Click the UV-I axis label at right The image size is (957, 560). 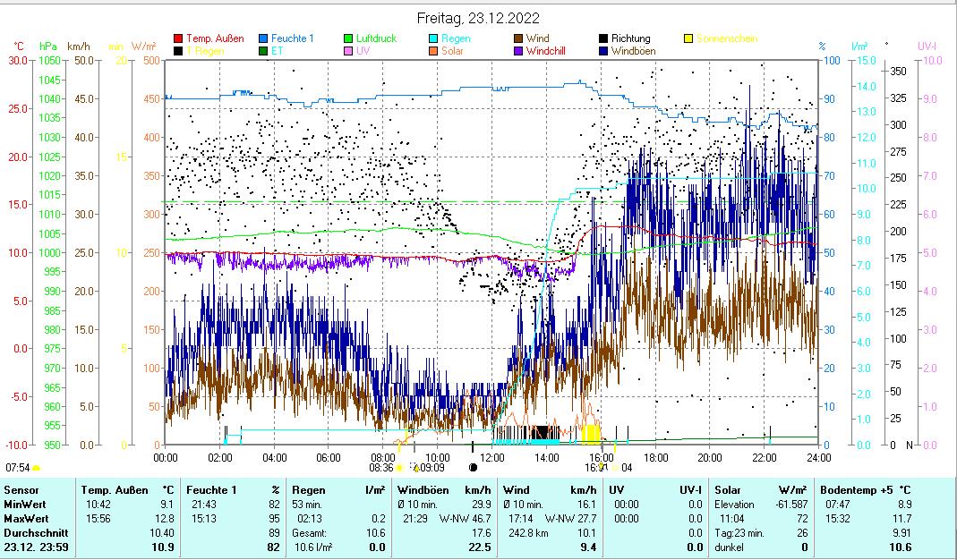927,47
